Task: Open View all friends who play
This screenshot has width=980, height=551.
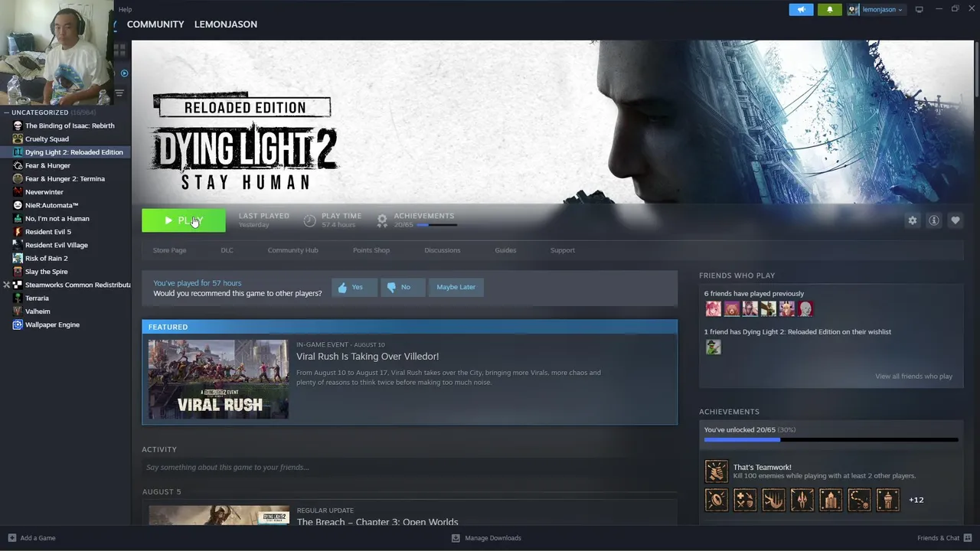Action: click(x=913, y=377)
